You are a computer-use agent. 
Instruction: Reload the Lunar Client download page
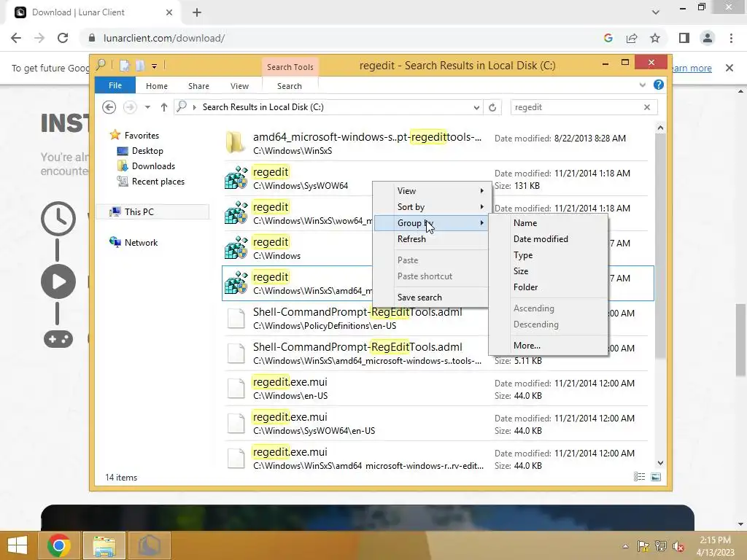[63, 38]
